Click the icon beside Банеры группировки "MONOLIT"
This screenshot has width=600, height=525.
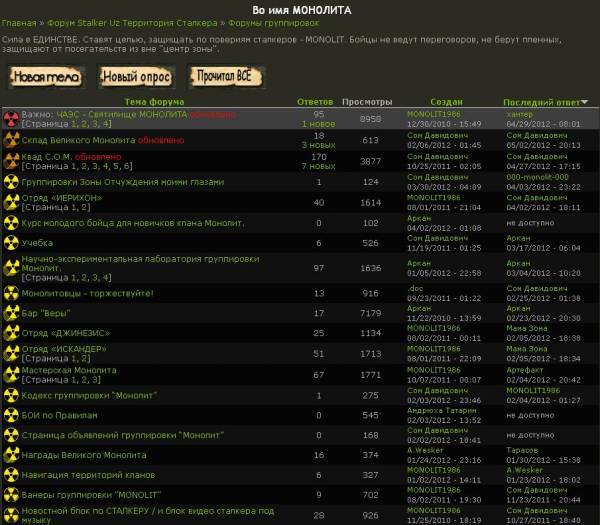pyautogui.click(x=11, y=495)
